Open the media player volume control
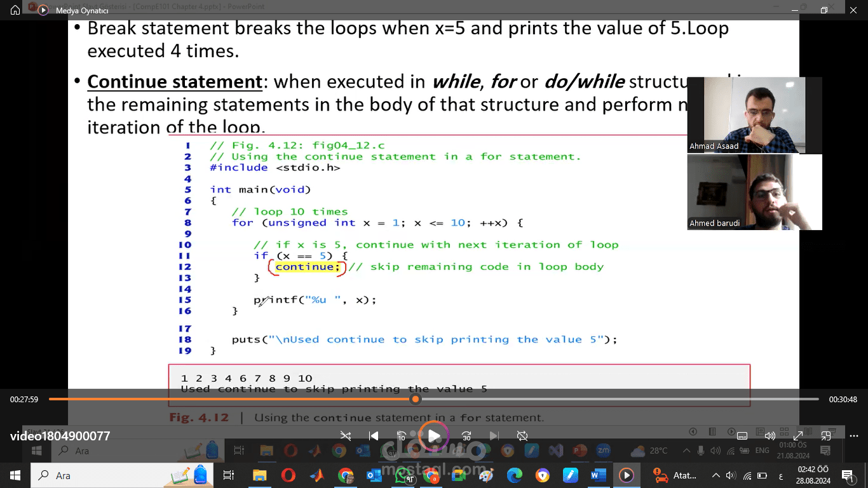 pos(770,436)
